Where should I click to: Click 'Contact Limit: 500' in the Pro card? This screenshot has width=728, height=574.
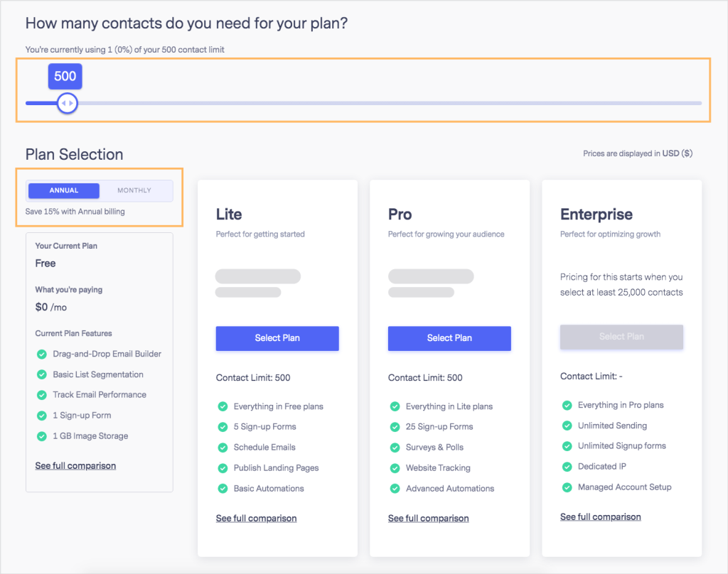[x=425, y=378]
